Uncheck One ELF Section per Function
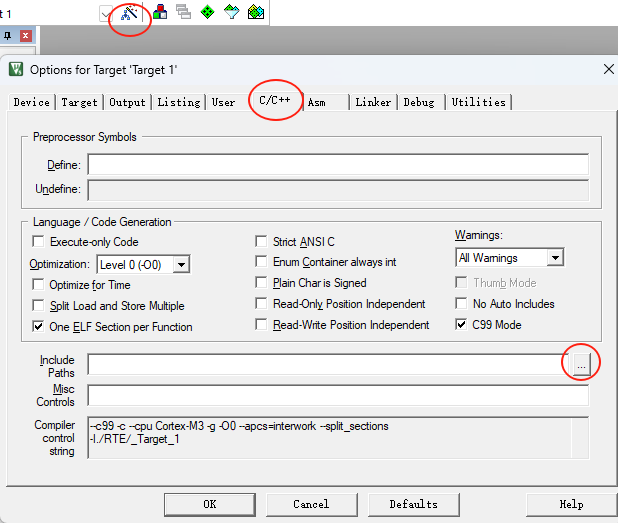The image size is (618, 523). [x=38, y=326]
